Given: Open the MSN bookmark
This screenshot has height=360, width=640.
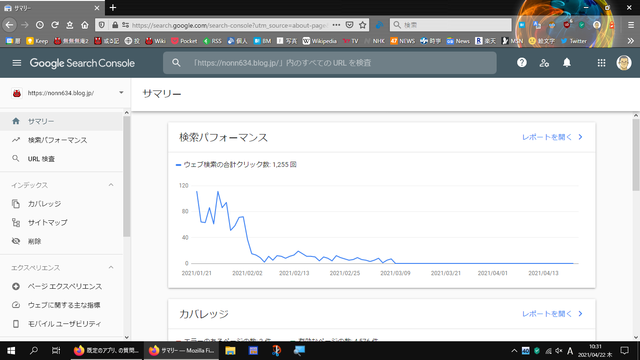Looking at the screenshot, I should (x=512, y=41).
